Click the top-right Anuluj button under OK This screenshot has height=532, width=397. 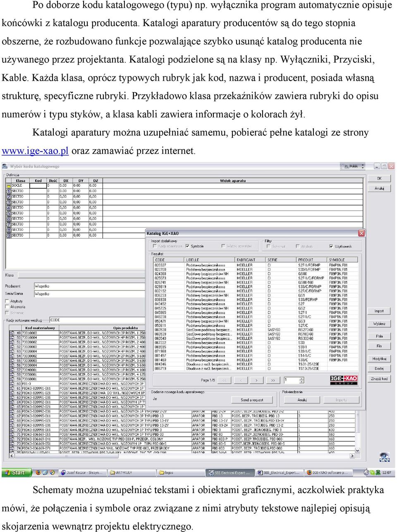[379, 188]
